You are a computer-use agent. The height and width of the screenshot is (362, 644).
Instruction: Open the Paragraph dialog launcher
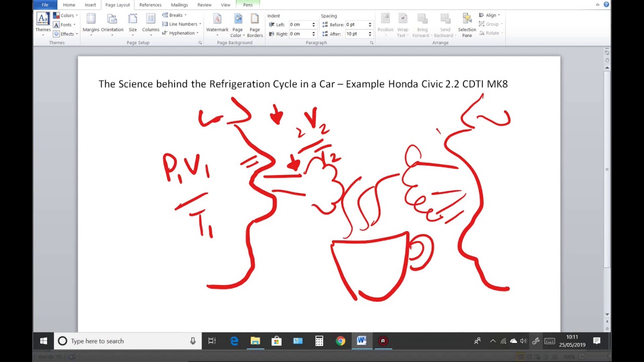pyautogui.click(x=372, y=43)
